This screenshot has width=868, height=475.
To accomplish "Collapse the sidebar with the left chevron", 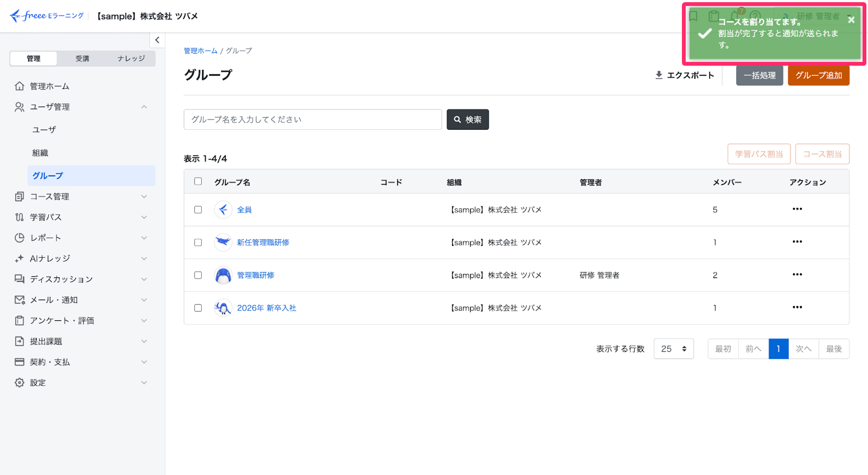I will coord(157,40).
